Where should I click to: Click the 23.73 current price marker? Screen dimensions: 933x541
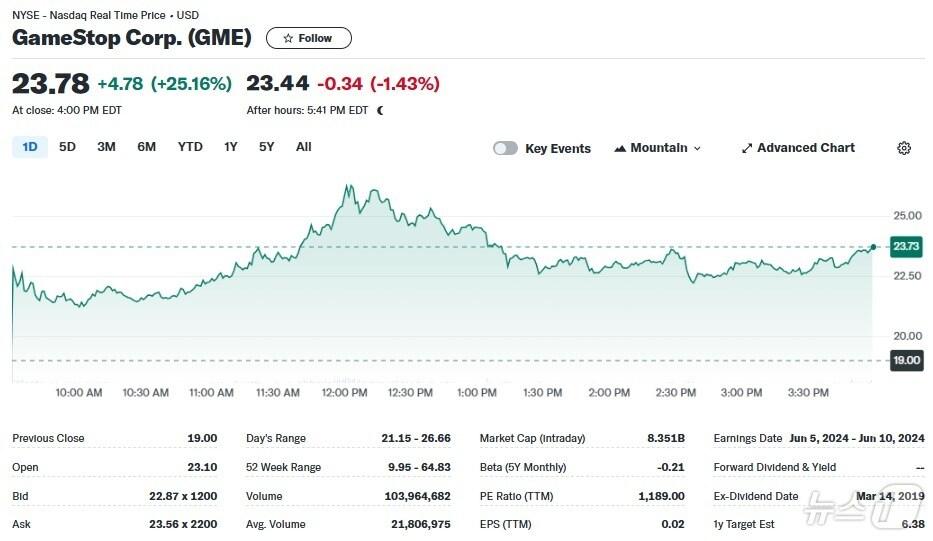click(906, 246)
